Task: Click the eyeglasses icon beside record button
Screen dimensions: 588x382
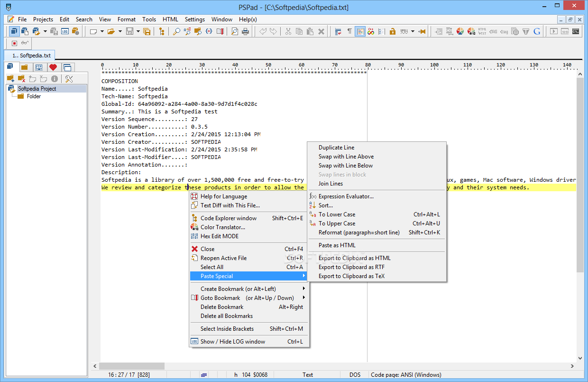Action: (x=25, y=43)
